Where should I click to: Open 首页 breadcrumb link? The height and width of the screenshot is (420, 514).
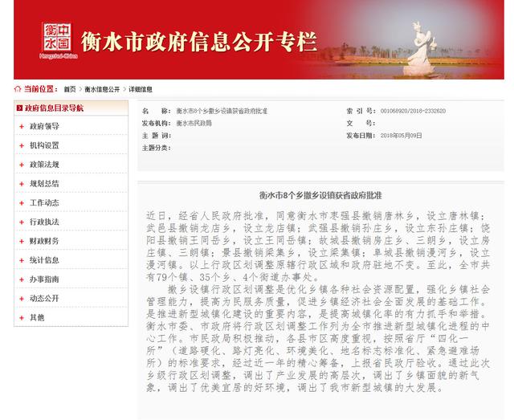pyautogui.click(x=70, y=89)
